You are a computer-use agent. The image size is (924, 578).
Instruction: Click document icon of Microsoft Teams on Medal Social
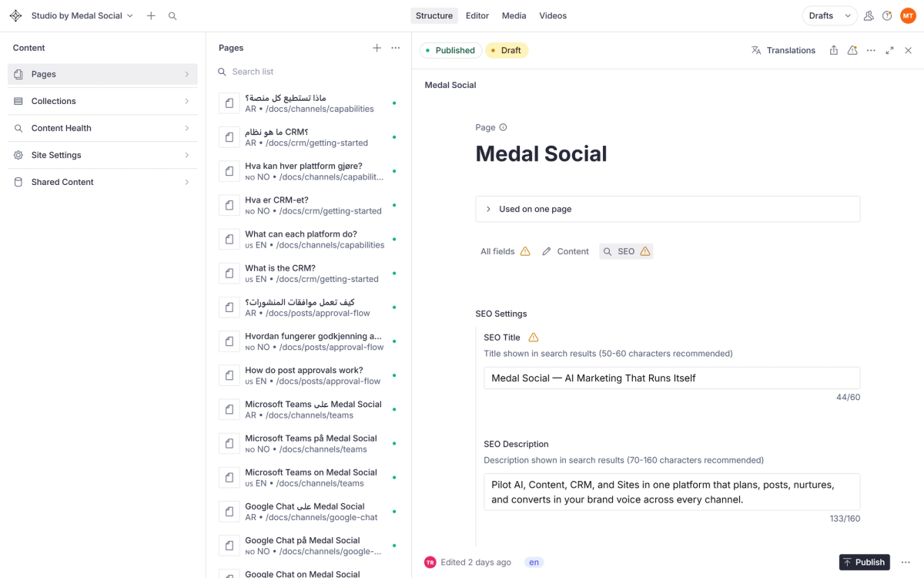click(229, 478)
